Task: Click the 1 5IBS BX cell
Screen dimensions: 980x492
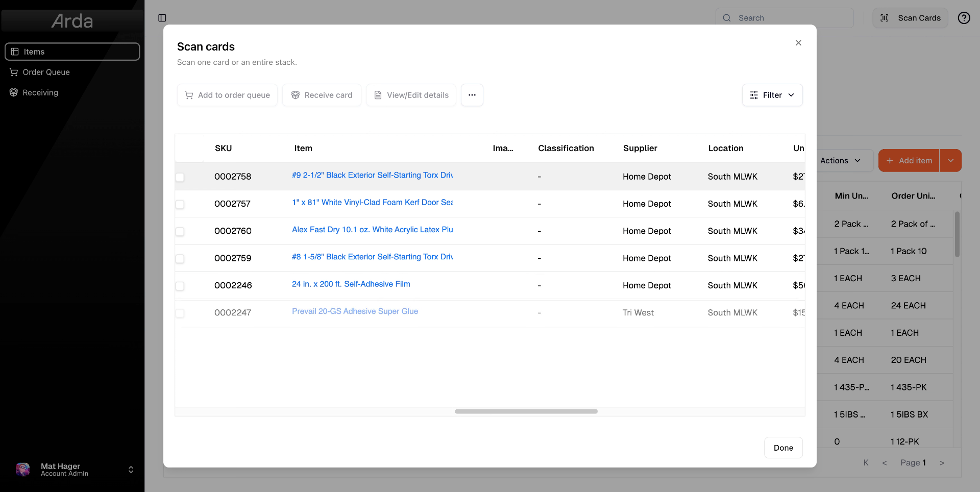Action: click(909, 414)
